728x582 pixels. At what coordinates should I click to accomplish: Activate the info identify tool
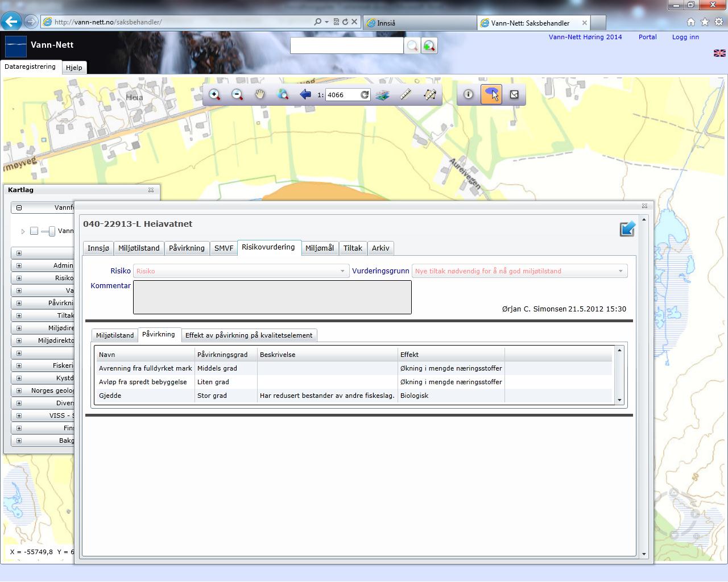[468, 94]
